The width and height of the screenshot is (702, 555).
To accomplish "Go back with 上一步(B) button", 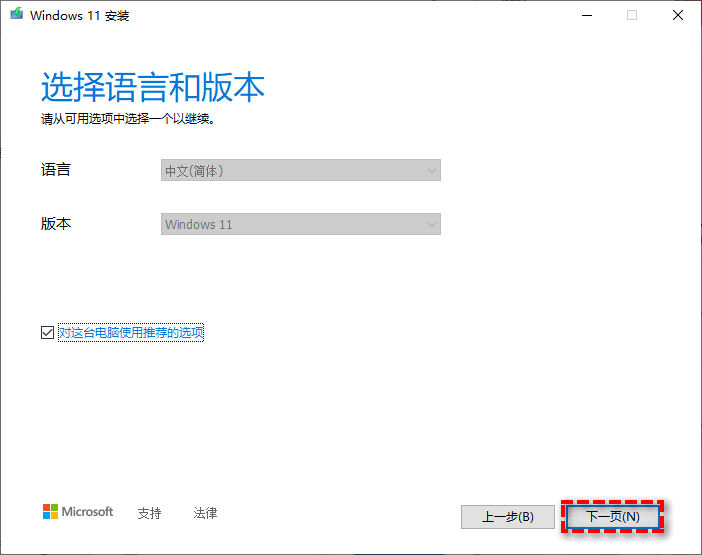I will click(508, 517).
